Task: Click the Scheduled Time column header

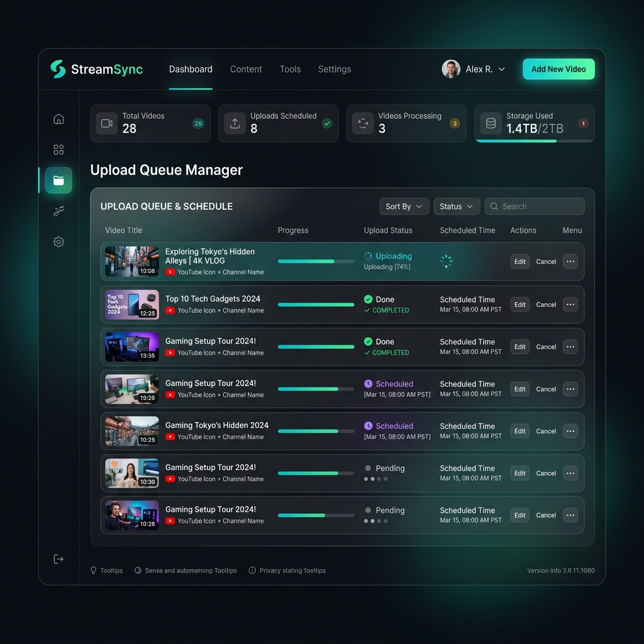Action: (467, 230)
